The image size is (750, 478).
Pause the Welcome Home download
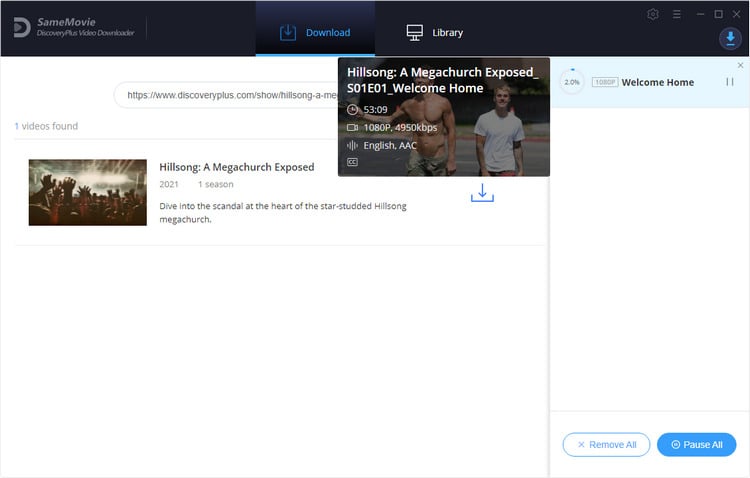pyautogui.click(x=729, y=82)
